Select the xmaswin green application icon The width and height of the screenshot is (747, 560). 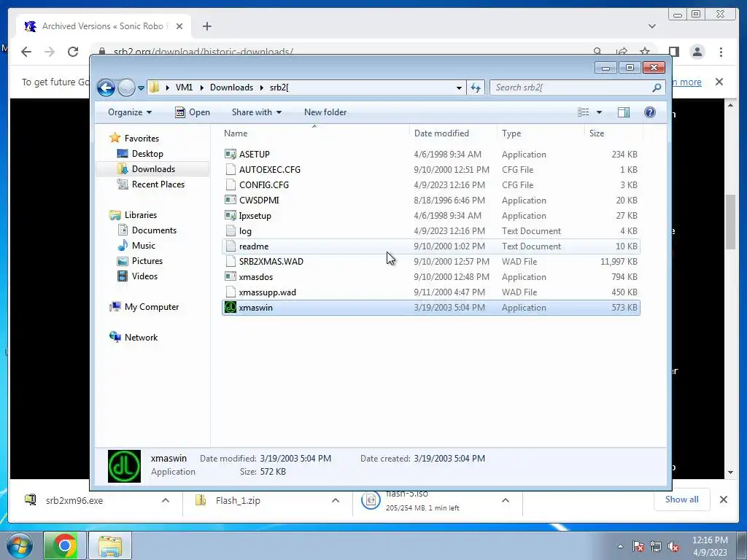(x=231, y=307)
